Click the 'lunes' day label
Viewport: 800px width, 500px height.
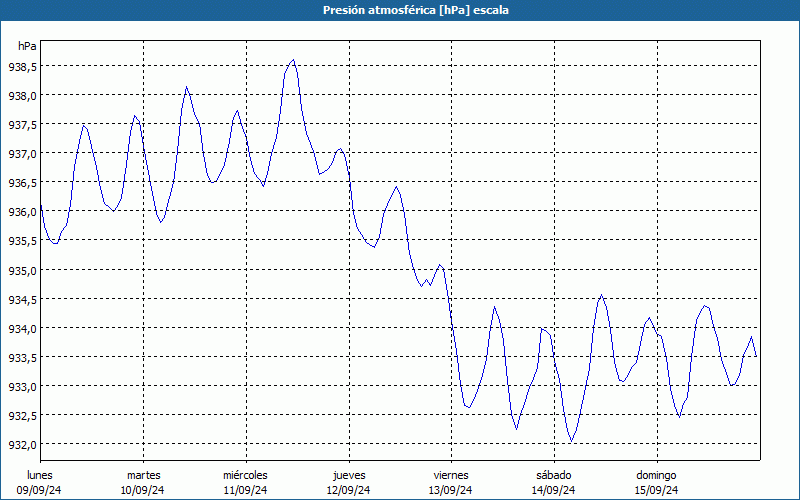[x=40, y=475]
